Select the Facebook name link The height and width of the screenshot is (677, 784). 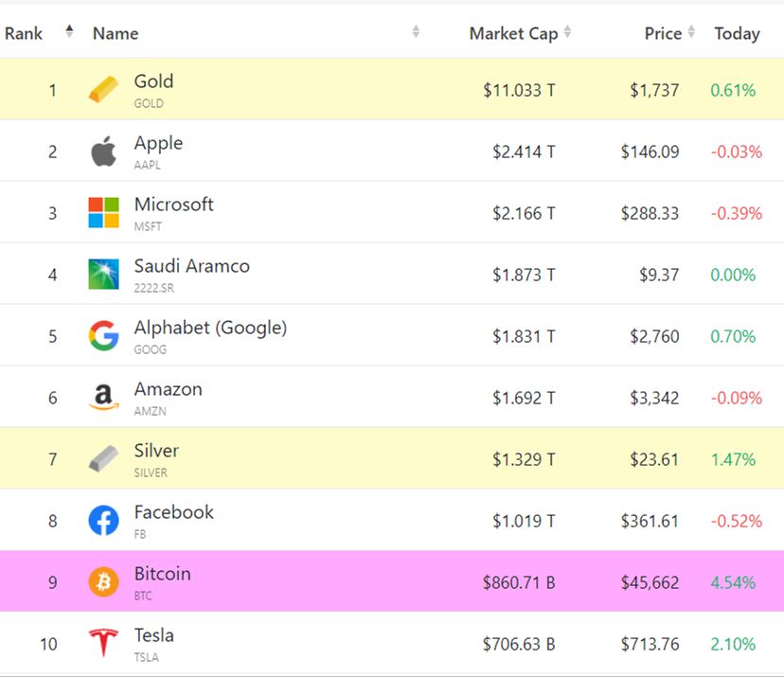174,512
